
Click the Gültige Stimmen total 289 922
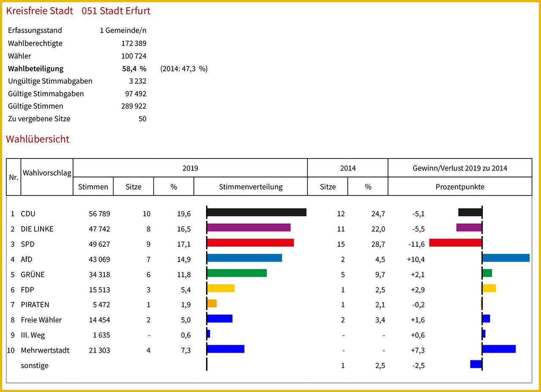pyautogui.click(x=134, y=106)
